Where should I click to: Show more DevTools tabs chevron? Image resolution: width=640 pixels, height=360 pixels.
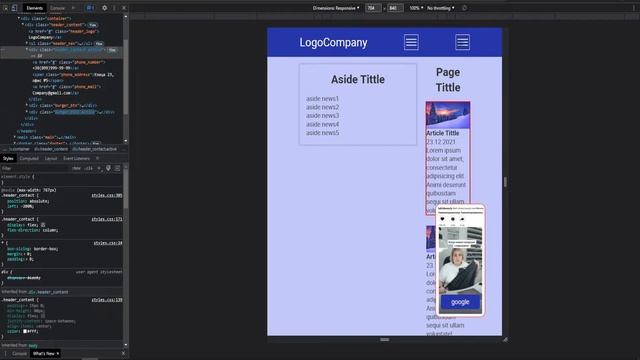73,8
